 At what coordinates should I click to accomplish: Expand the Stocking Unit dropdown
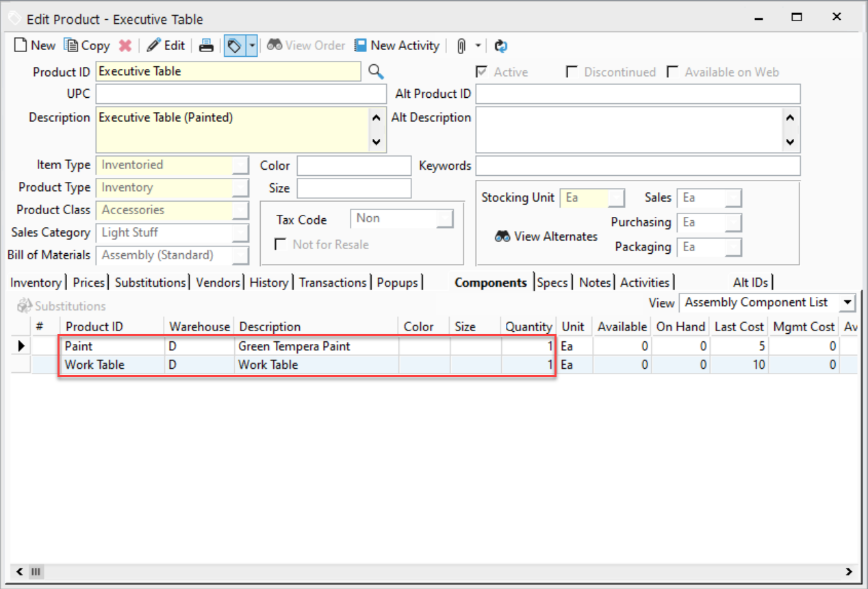tap(616, 198)
